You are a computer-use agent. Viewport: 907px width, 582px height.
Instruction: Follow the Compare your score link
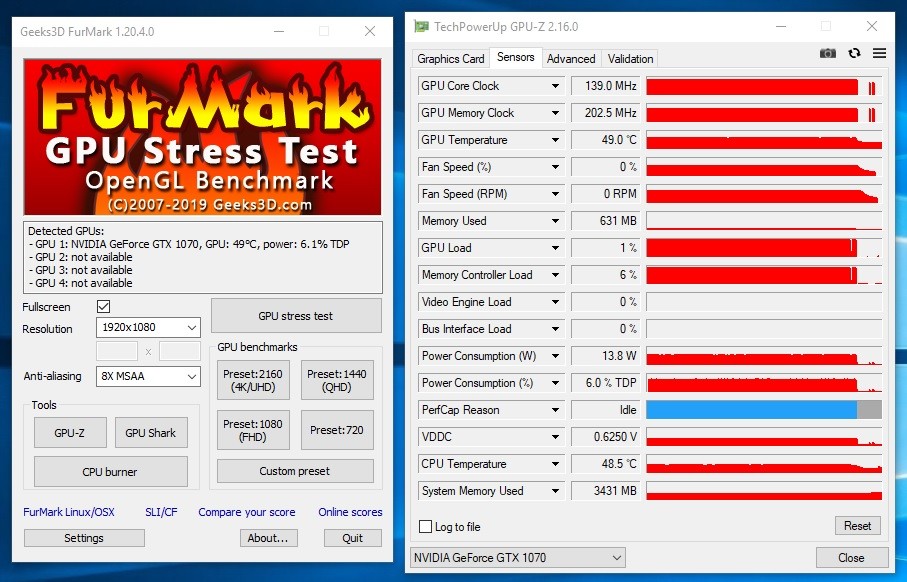[246, 512]
